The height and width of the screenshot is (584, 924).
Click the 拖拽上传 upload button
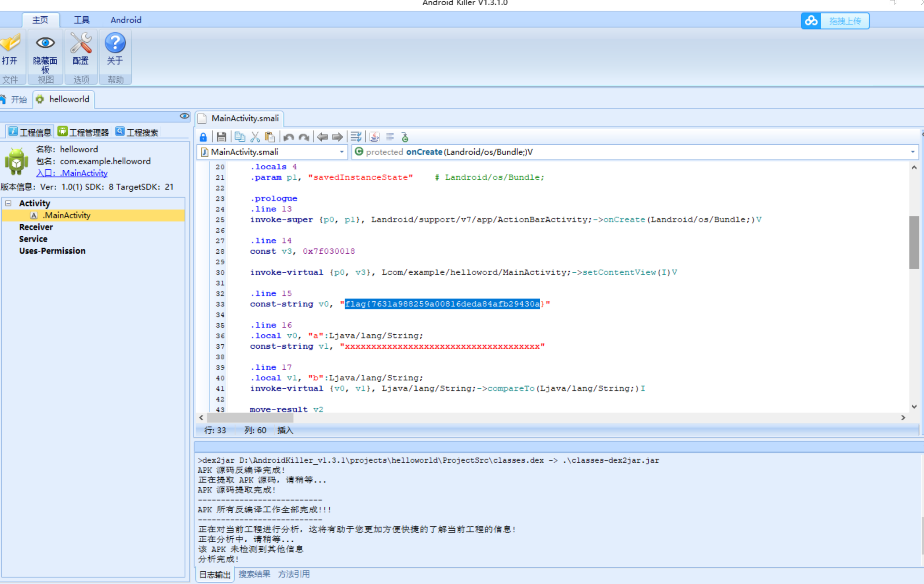coord(835,21)
